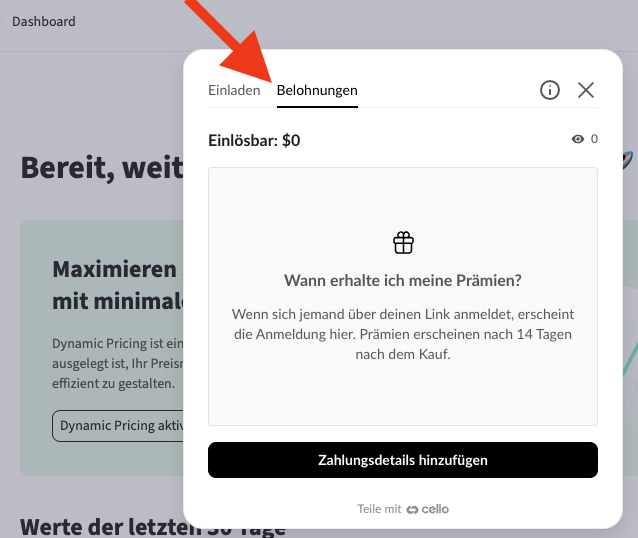Click the Prämien description paragraph
The height and width of the screenshot is (538, 638).
click(403, 334)
